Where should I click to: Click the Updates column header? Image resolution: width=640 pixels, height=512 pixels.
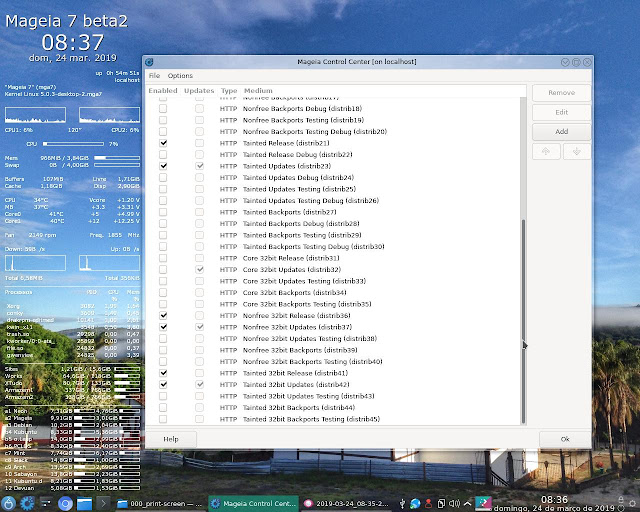pyautogui.click(x=199, y=91)
